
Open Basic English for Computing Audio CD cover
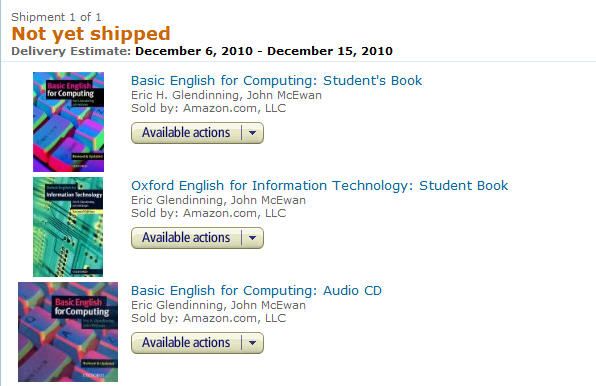pos(68,332)
